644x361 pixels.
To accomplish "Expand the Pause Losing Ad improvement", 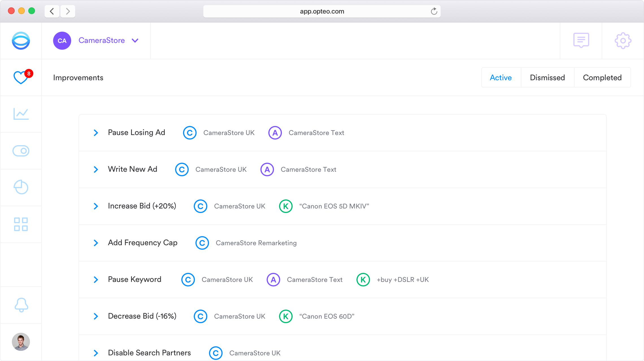I will [x=96, y=133].
